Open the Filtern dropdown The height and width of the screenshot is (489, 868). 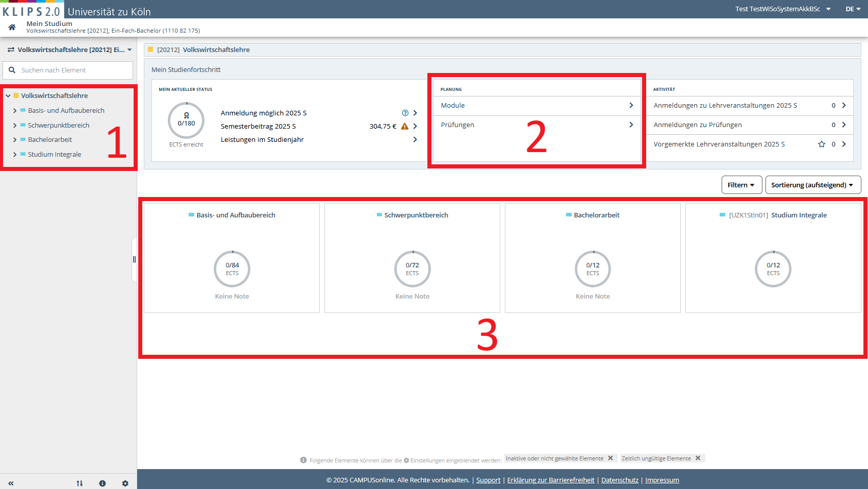coord(742,185)
